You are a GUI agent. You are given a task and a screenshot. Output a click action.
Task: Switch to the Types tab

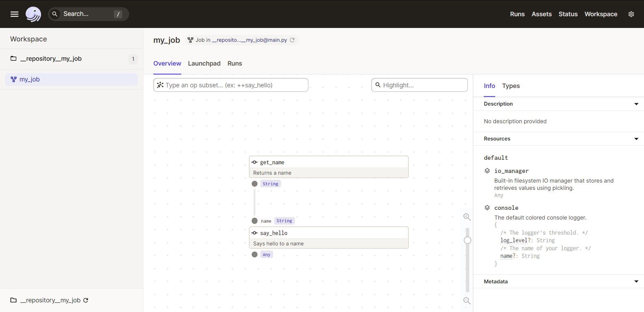(x=511, y=86)
